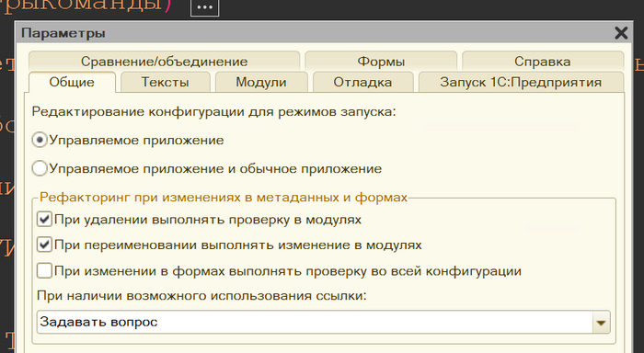Switch to the Сравнение/объединение tab
Image resolution: width=644 pixels, height=353 pixels.
(165, 62)
